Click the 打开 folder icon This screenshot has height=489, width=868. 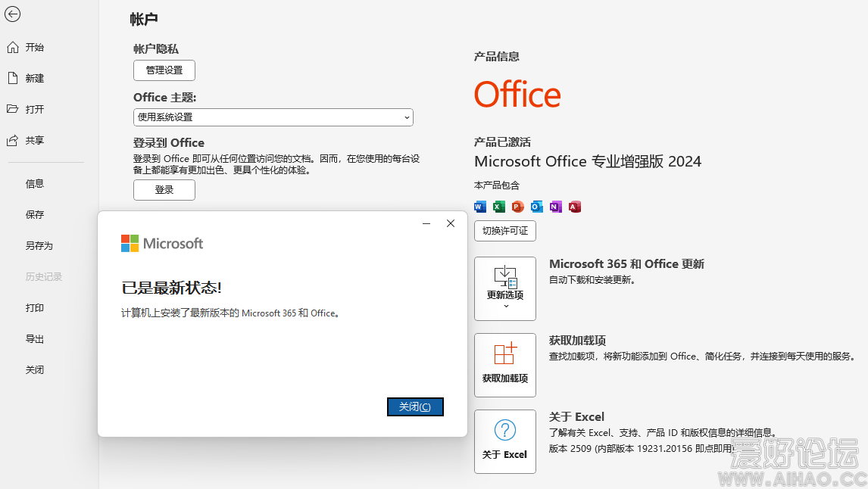(x=13, y=109)
